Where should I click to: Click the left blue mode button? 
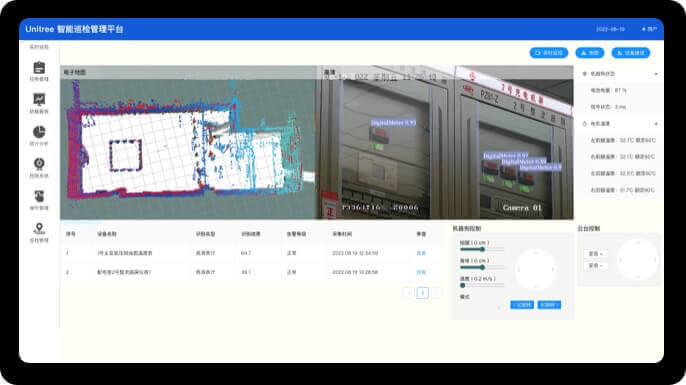522,305
